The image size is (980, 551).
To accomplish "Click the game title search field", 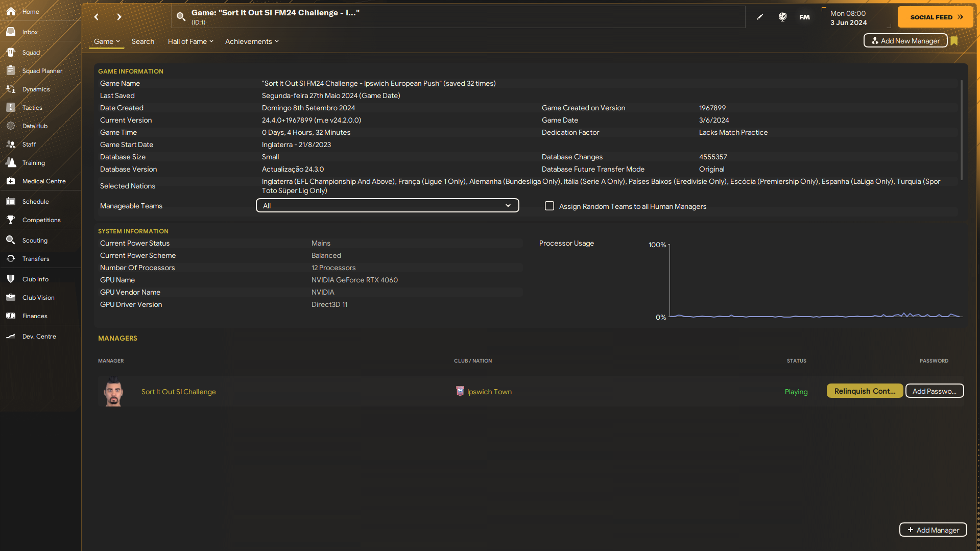I will [x=458, y=17].
